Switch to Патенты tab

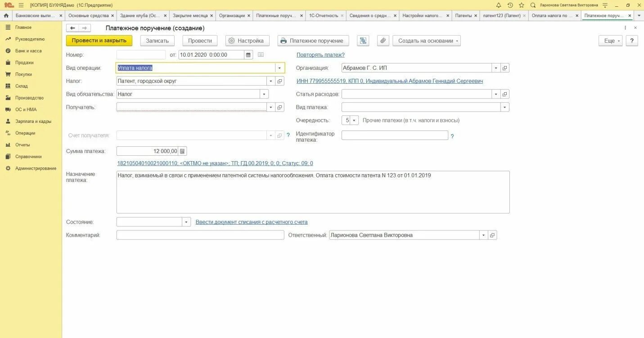464,15
